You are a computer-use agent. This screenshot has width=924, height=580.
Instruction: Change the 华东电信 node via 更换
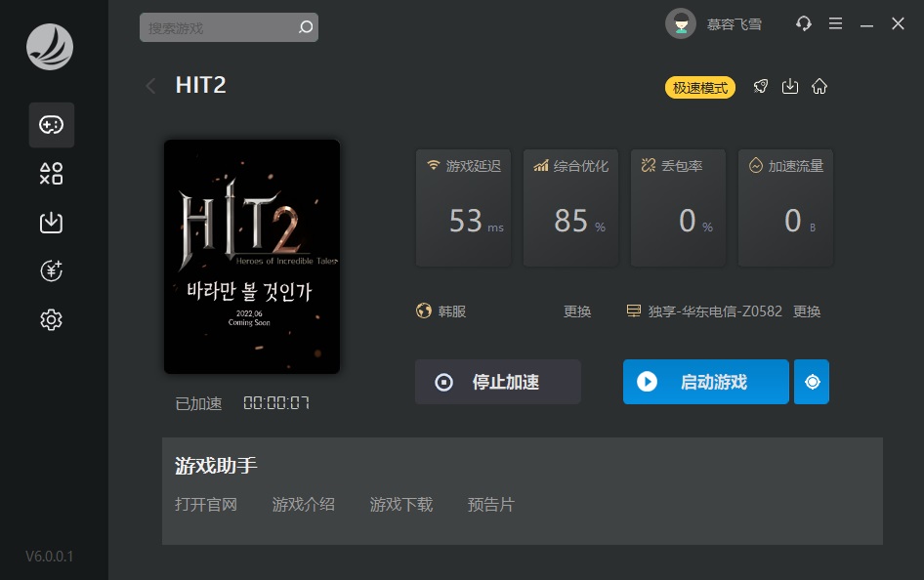807,311
